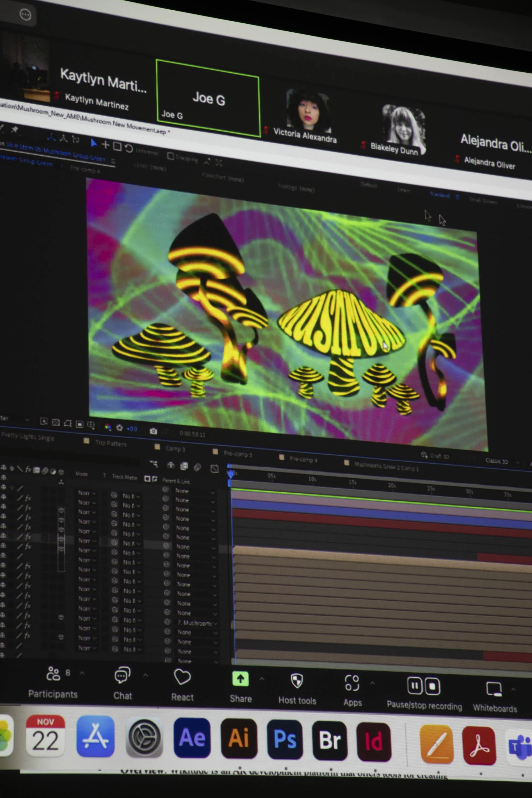
Task: Toggle transparency grid in viewer
Action: 56,422
